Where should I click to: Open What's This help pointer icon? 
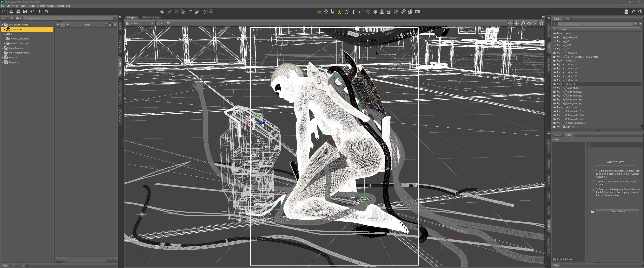tap(633, 11)
